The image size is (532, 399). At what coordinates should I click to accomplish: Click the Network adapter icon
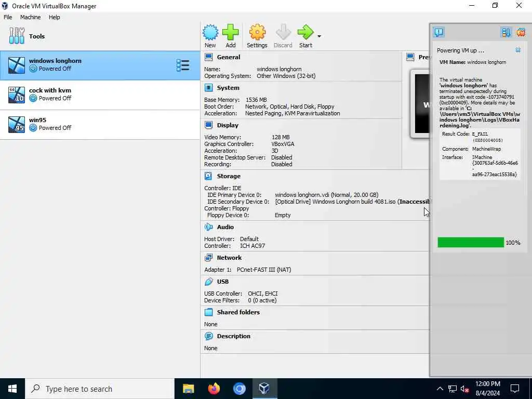208,257
